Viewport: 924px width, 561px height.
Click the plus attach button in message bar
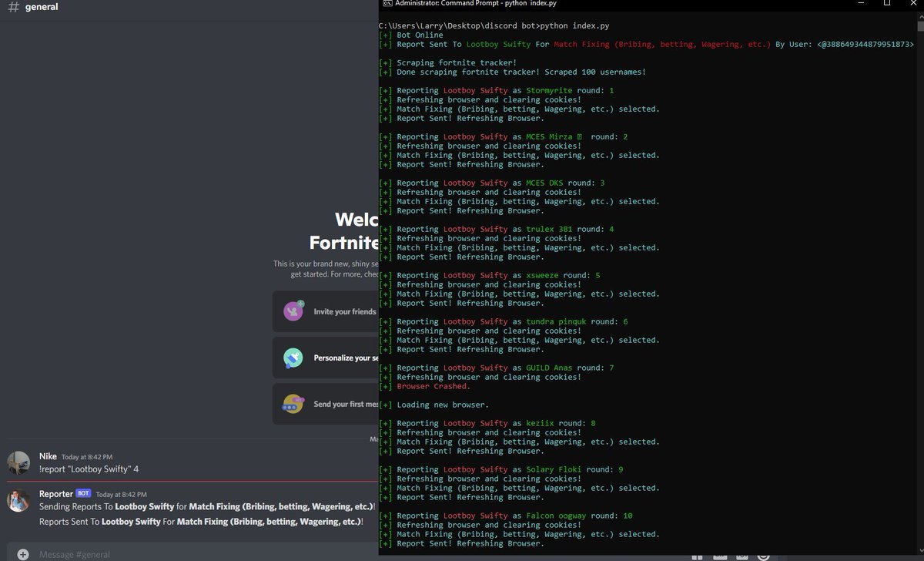coord(23,554)
